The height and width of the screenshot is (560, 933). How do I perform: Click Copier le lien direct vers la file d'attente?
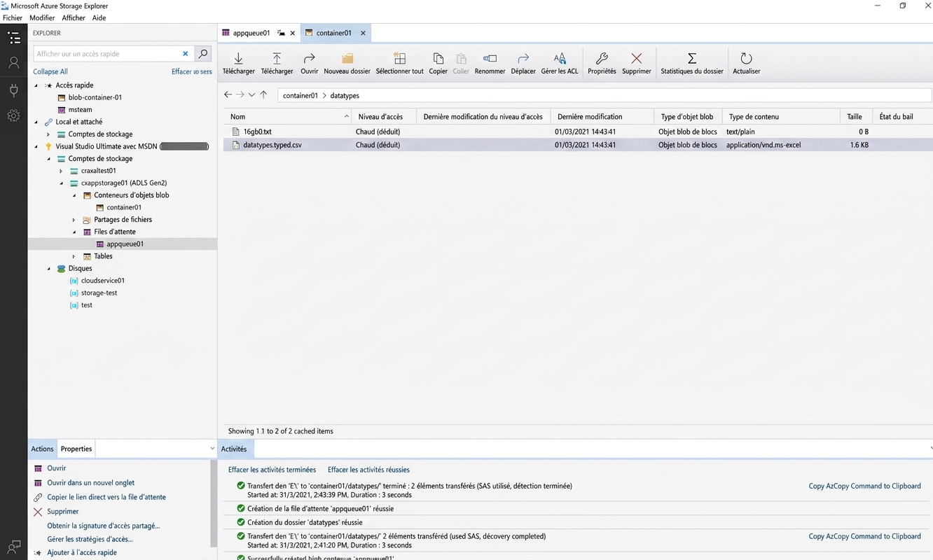106,497
